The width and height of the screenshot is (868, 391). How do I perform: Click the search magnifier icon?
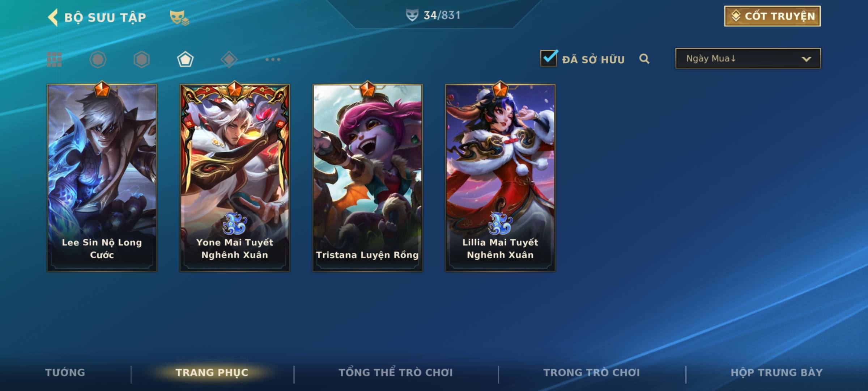[x=644, y=59]
